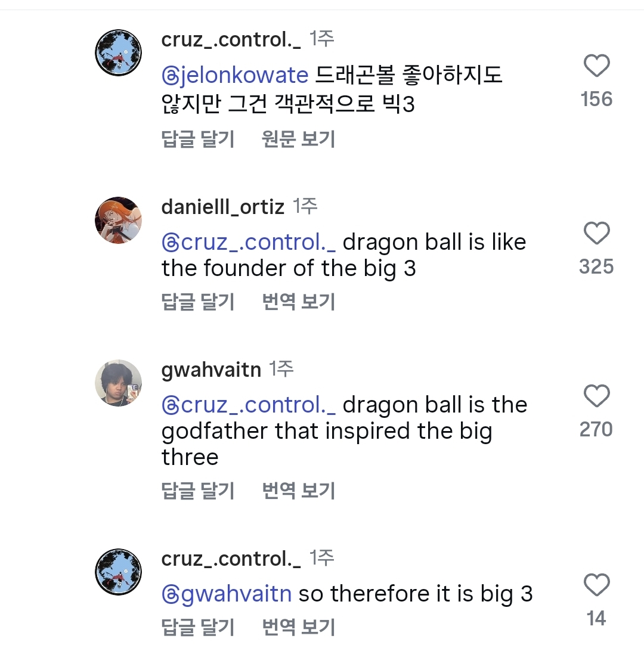Click the @gwahvaitn mention link

[227, 594]
